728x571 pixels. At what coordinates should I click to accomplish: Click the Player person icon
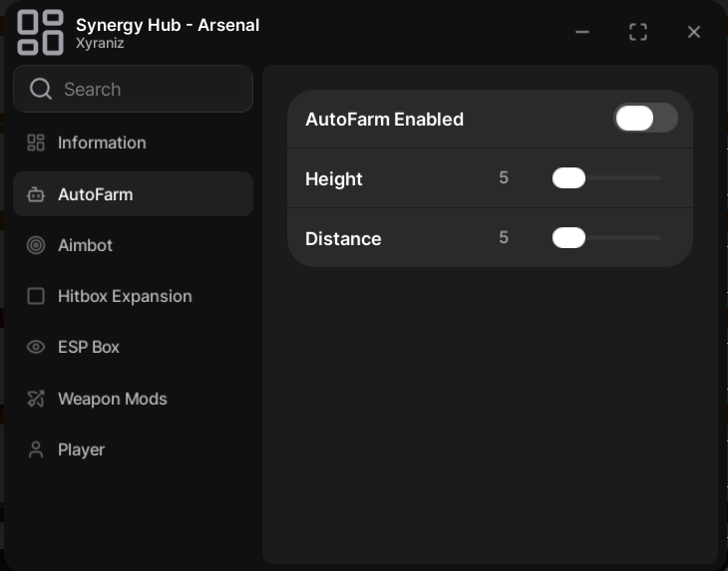[x=36, y=450]
